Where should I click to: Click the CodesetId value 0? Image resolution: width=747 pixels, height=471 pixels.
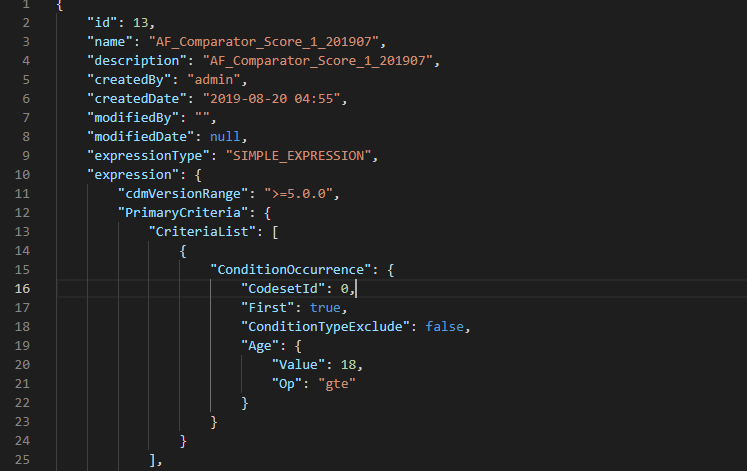point(344,289)
